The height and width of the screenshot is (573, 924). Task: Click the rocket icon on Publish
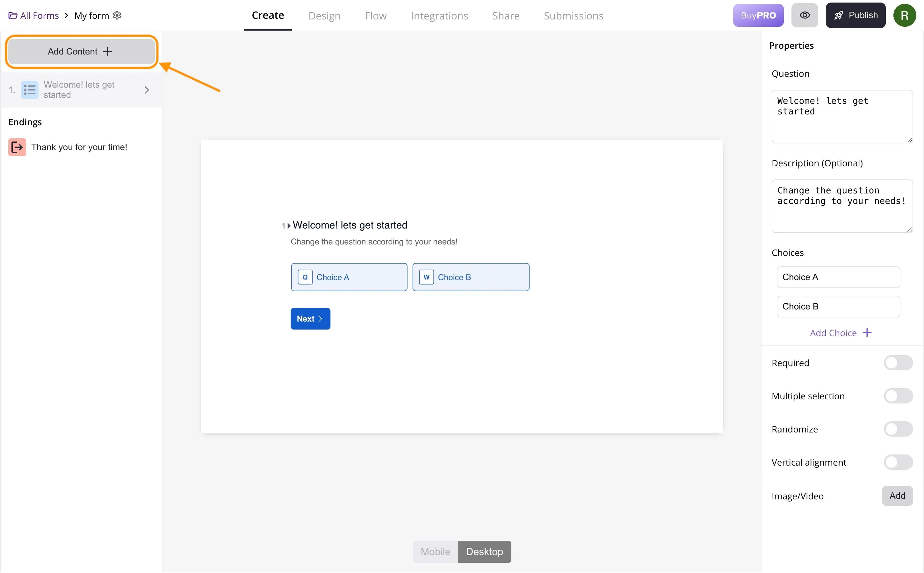pyautogui.click(x=838, y=15)
